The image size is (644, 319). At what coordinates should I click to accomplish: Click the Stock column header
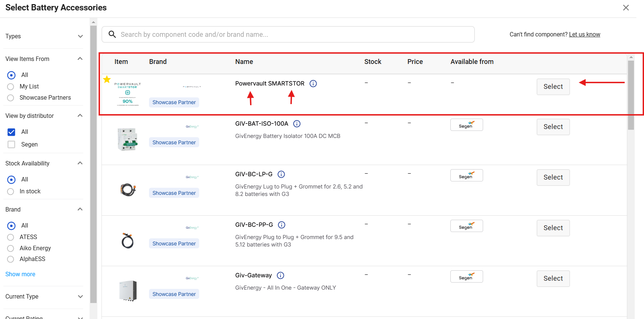[373, 62]
